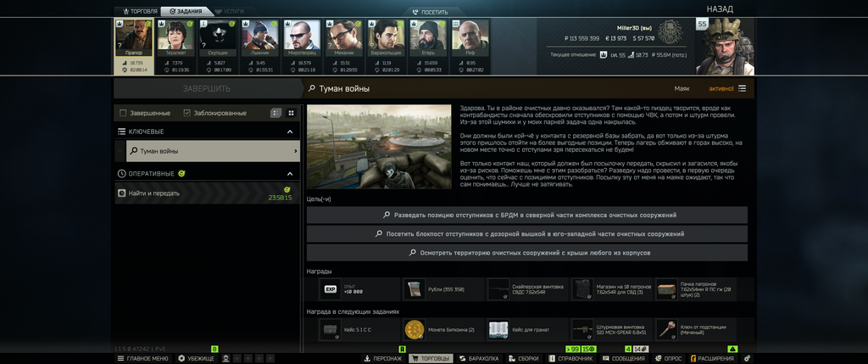Screen dimensions: 868x364
Task: Switch to the ТОРГОВЛЯ tab
Action: point(136,11)
